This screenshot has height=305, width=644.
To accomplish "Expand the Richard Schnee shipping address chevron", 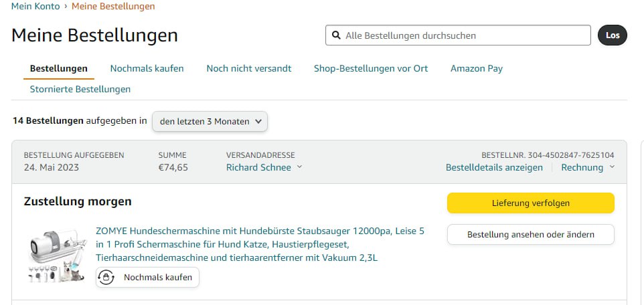I will point(299,167).
